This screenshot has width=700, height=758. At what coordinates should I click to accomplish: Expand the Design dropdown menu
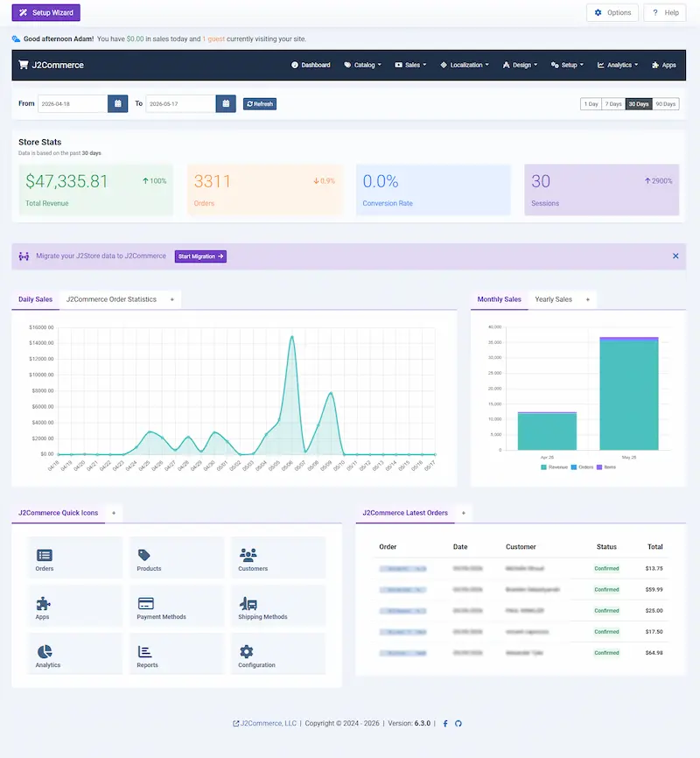[520, 65]
